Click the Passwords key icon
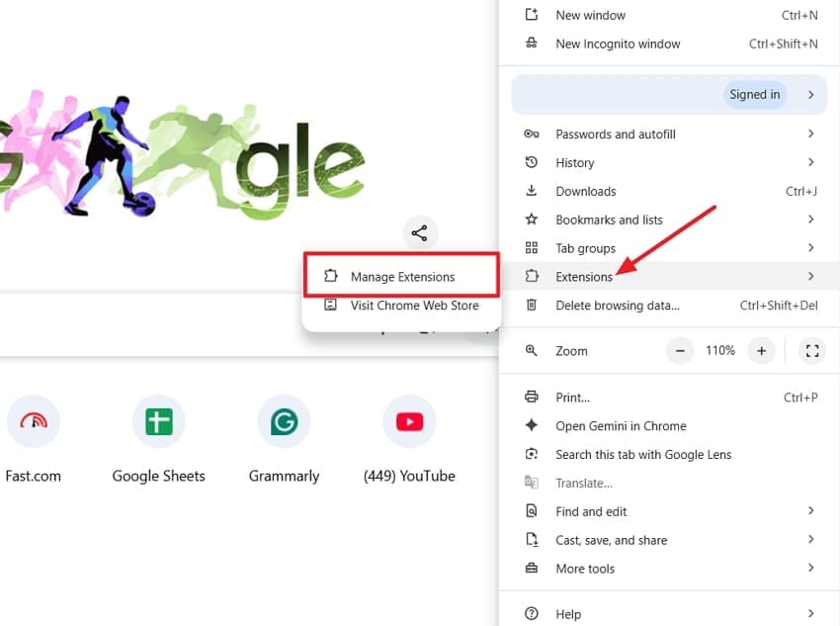 (531, 134)
